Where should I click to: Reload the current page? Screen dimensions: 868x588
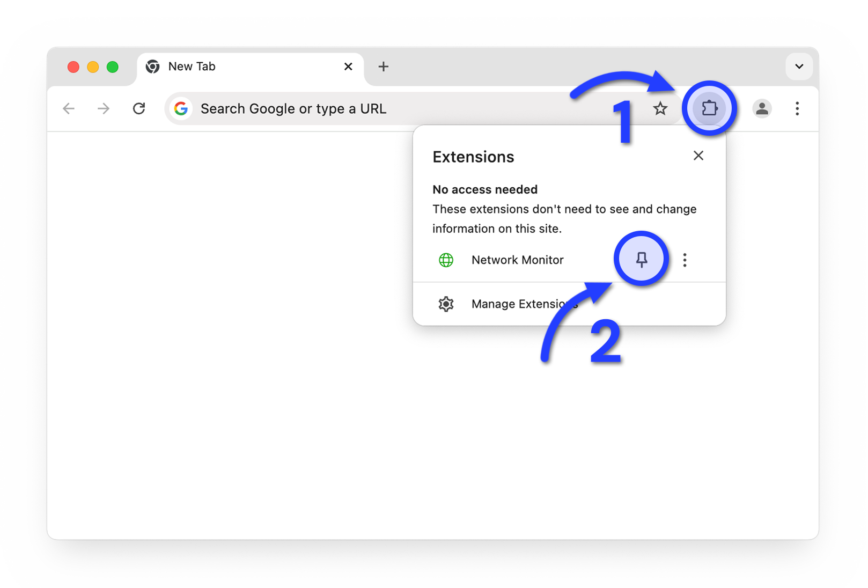tap(139, 109)
